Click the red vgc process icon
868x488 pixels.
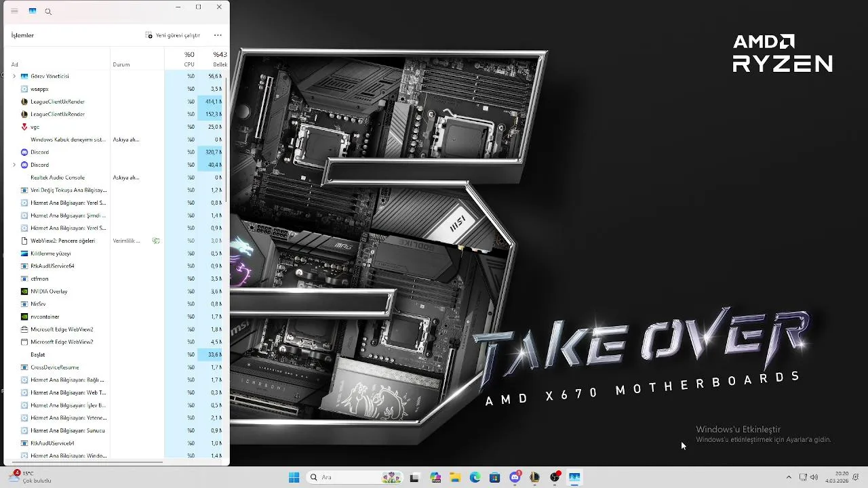(x=24, y=127)
